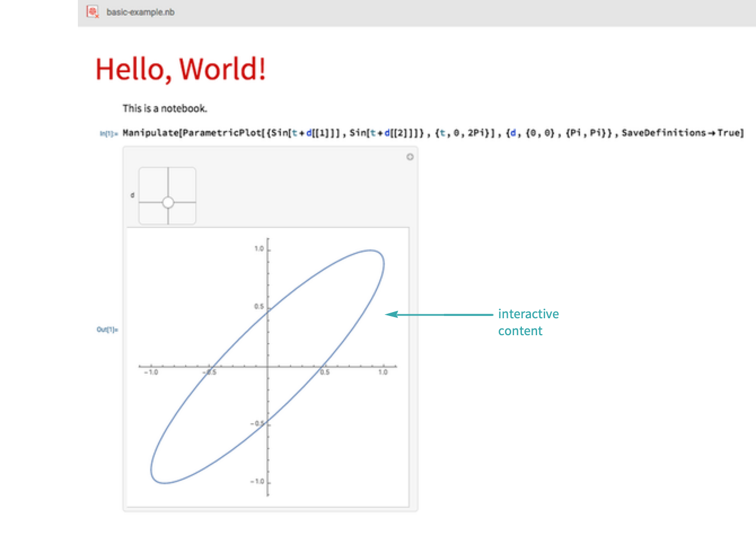Image resolution: width=756 pixels, height=544 pixels.
Task: Click the teal arrow pointing at the plot
Action: [440, 314]
